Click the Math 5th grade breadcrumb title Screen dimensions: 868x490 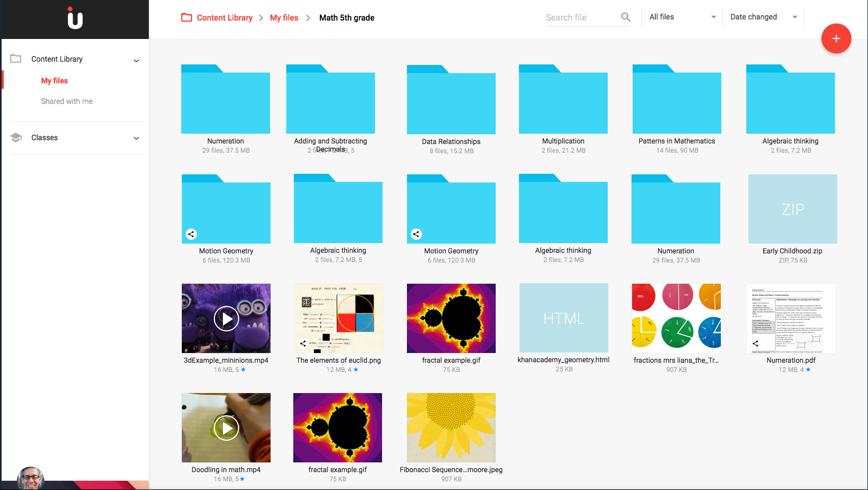coord(347,17)
